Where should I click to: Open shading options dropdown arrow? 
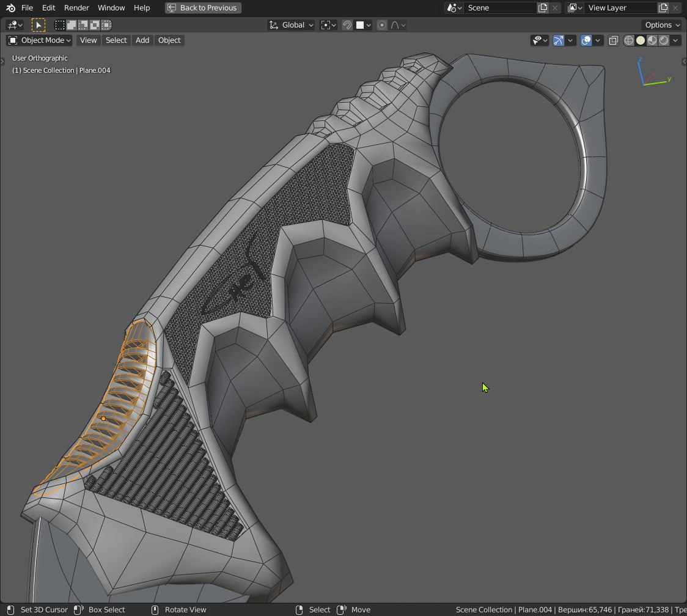[x=675, y=40]
